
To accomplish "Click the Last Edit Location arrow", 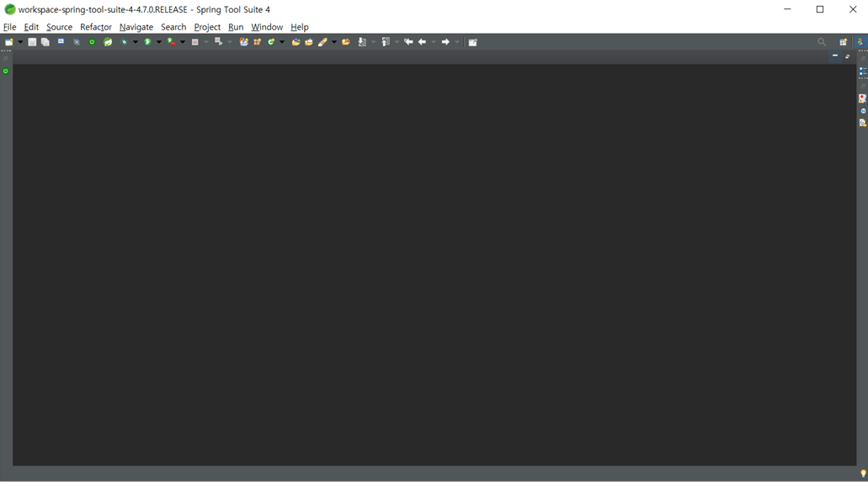I will [x=408, y=42].
